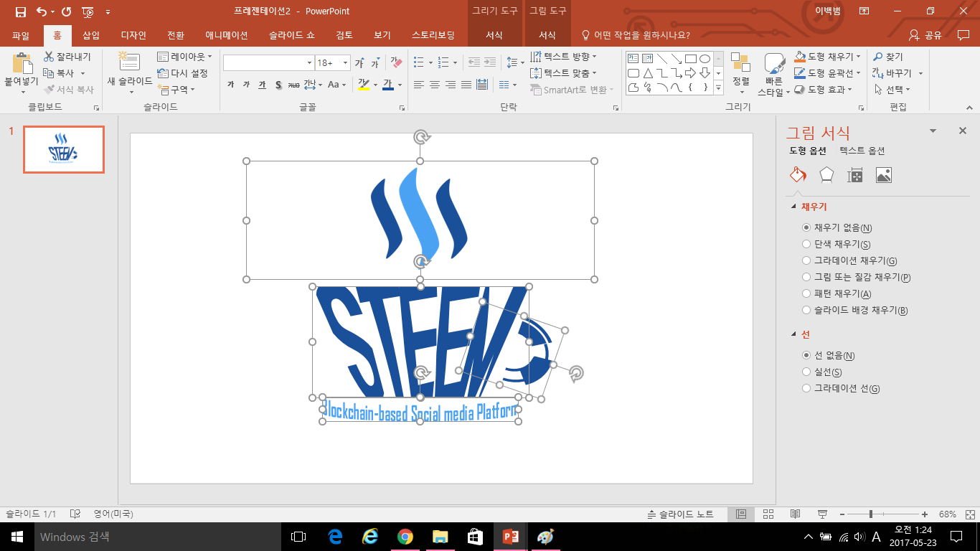Select the rectangle shape in shapes gallery
This screenshot has width=980, height=551.
coord(690,59)
